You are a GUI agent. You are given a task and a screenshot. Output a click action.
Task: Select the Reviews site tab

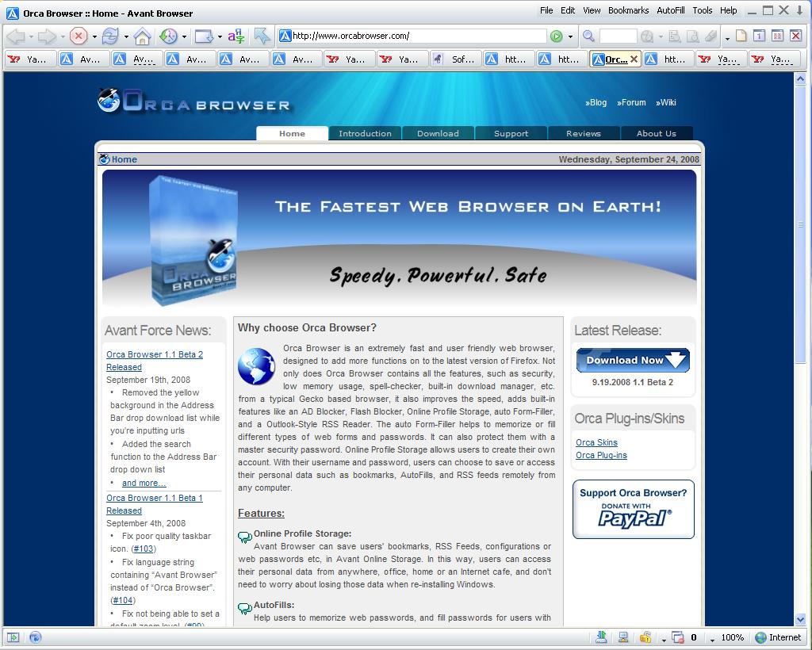click(584, 133)
